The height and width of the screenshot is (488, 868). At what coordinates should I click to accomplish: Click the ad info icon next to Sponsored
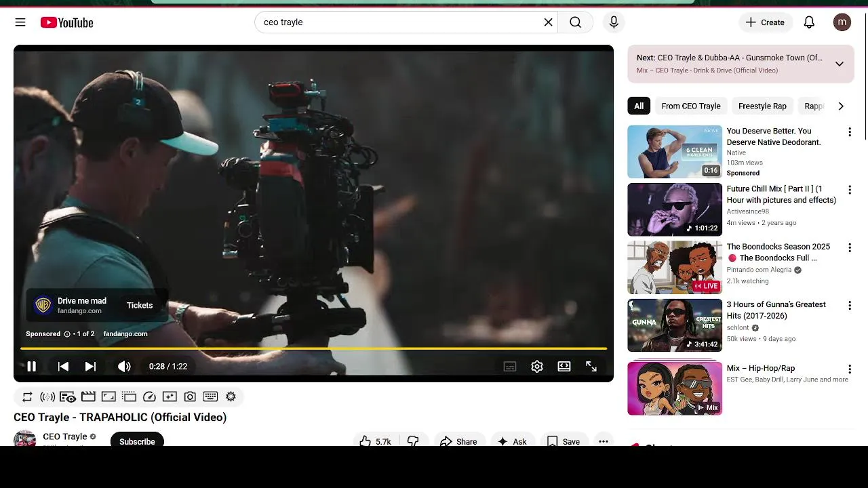[x=67, y=334]
